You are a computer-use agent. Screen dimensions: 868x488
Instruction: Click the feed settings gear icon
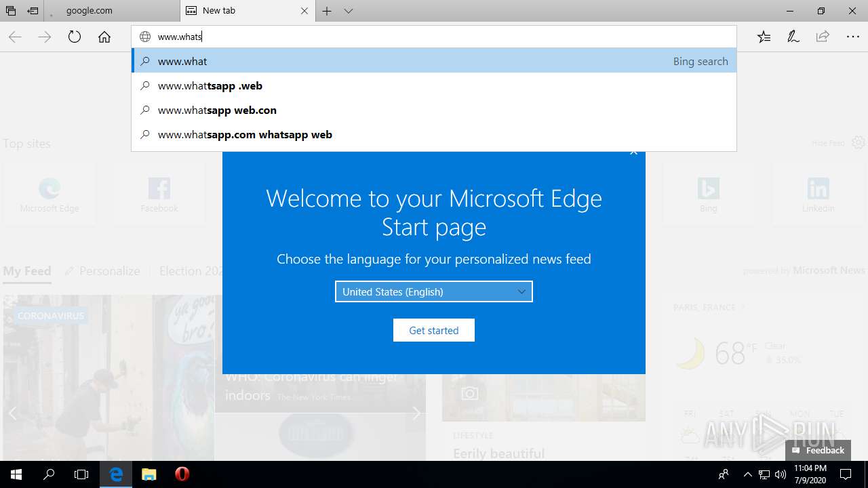pyautogui.click(x=858, y=142)
